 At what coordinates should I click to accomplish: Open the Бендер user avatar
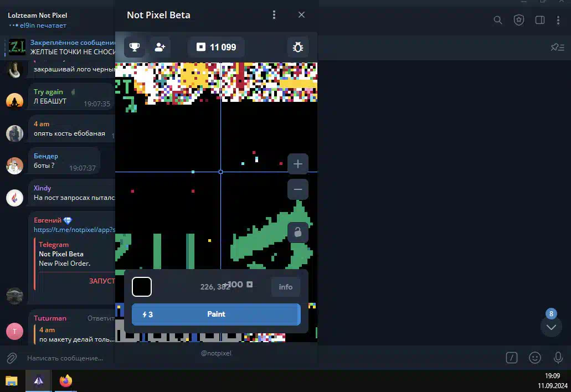[14, 166]
